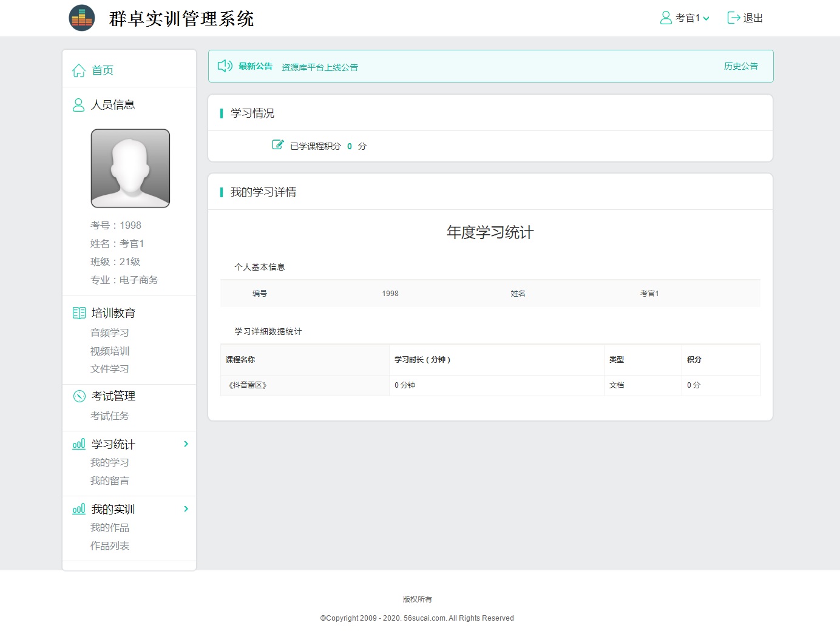This screenshot has height=631, width=840.
Task: Click the 人员信息 person icon
Action: 78,105
